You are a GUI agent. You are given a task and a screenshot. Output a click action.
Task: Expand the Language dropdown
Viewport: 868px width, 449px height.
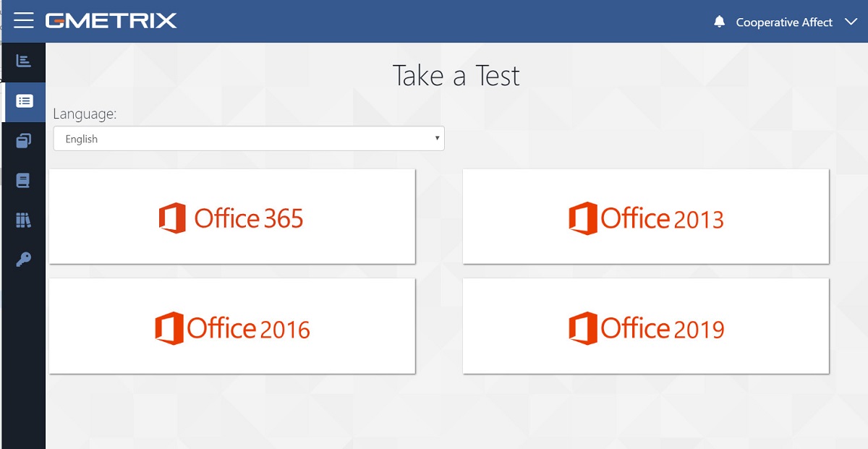point(249,139)
